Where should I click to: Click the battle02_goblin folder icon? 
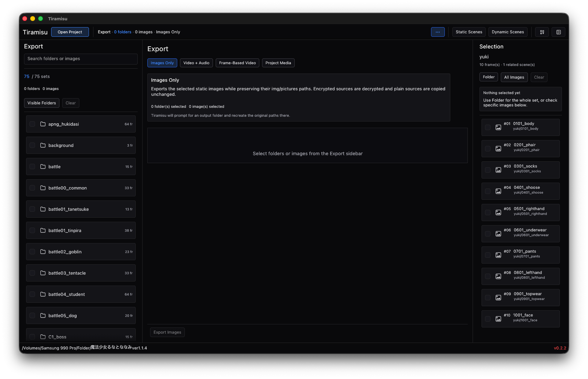click(43, 252)
